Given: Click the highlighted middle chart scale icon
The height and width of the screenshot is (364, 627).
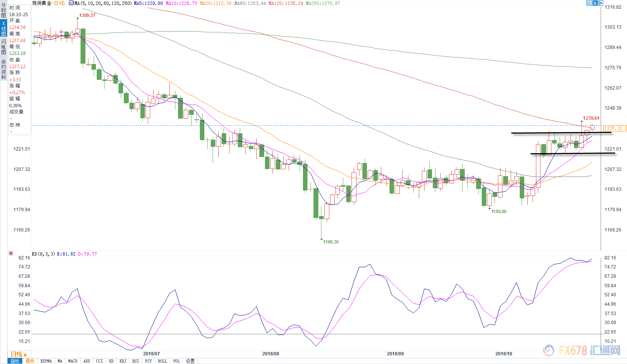Looking at the screenshot, I should [595, 3].
